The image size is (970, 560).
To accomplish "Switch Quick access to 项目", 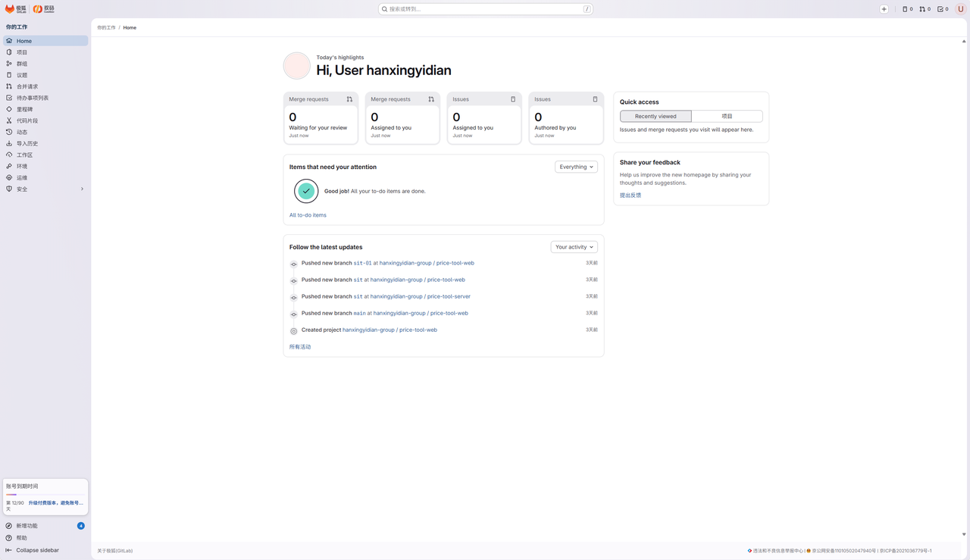I will coord(727,116).
